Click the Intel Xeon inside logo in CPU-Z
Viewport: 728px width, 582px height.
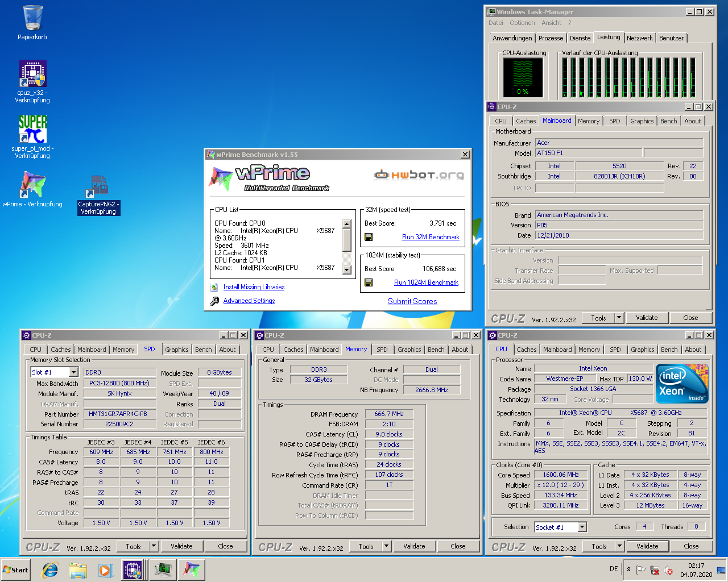[682, 383]
